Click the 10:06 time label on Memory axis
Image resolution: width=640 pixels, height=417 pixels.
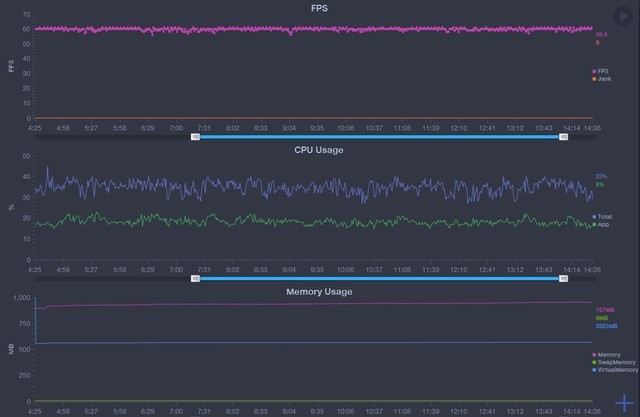pos(345,410)
